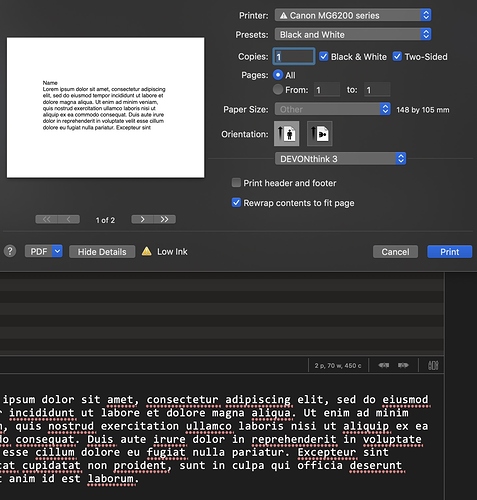The width and height of the screenshot is (477, 500).
Task: Open the Printer dropdown Canon MG6200
Action: [x=353, y=15]
